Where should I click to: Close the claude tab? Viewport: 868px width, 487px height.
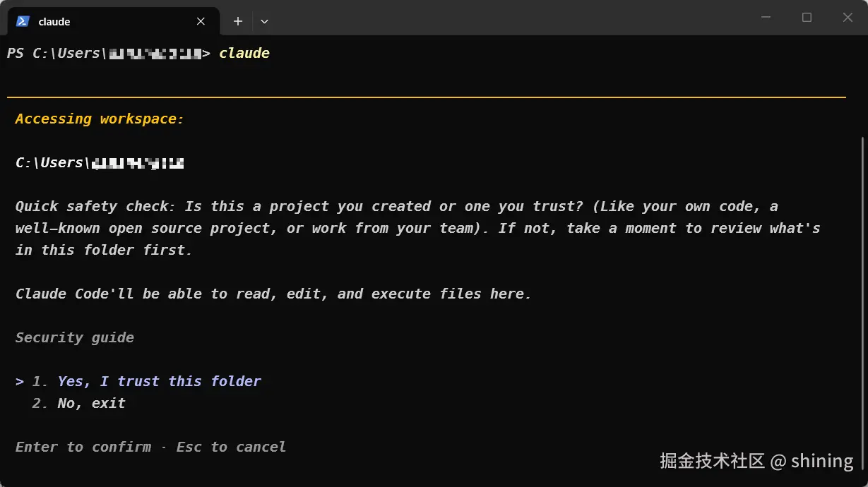pos(201,21)
